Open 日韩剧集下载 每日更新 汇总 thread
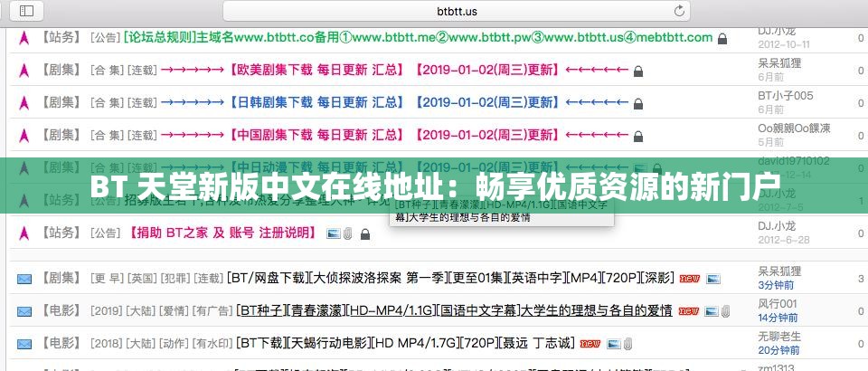Screen dimensions: 868x371 pyautogui.click(x=395, y=102)
